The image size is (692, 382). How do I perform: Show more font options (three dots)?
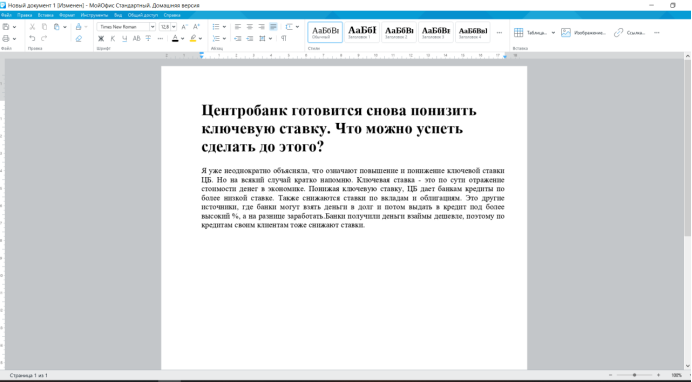pos(160,38)
